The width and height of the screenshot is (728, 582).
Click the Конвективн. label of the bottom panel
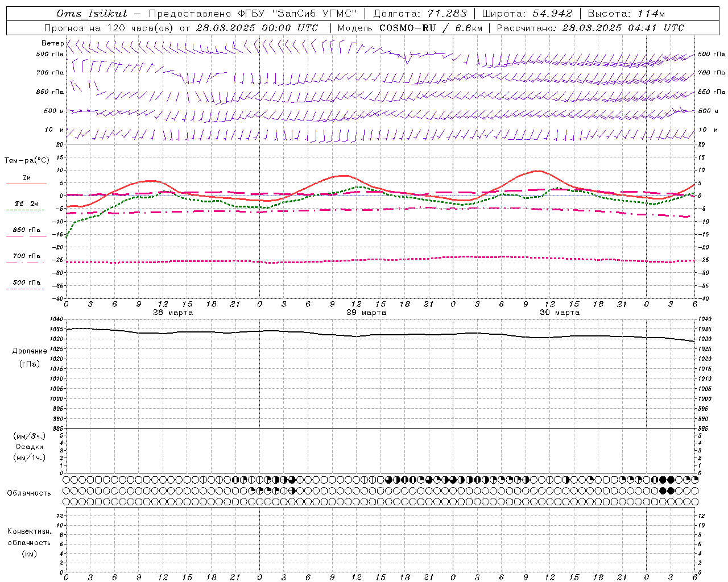click(x=29, y=531)
